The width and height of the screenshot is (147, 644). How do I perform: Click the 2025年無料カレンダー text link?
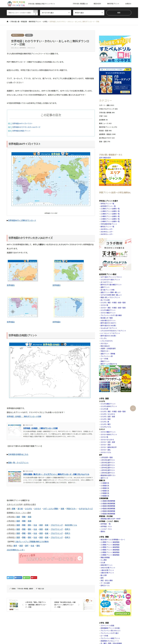tap(16, 550)
